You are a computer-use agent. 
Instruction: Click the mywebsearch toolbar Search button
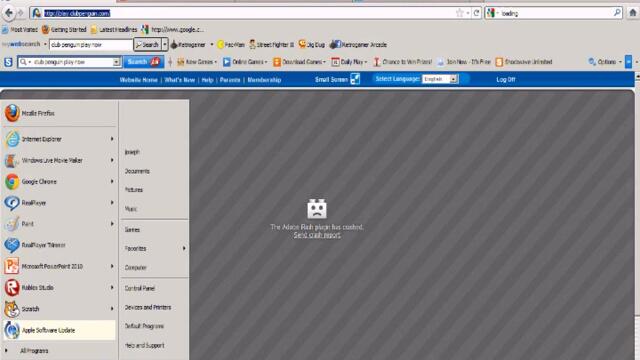[147, 44]
